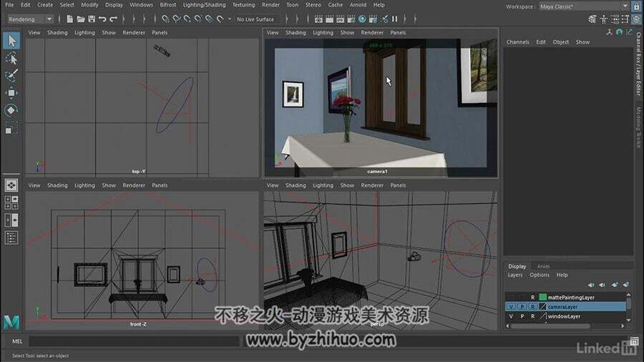Open the Lighting/Shading menu

coord(204,5)
